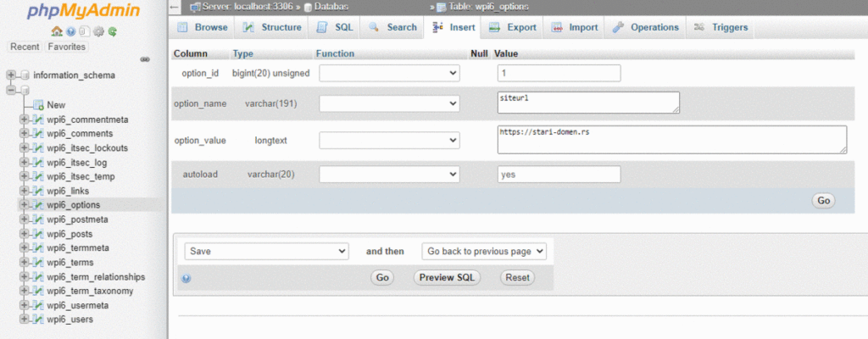The height and width of the screenshot is (339, 868).
Task: Expand the wpi6_options table node
Action: point(24,205)
